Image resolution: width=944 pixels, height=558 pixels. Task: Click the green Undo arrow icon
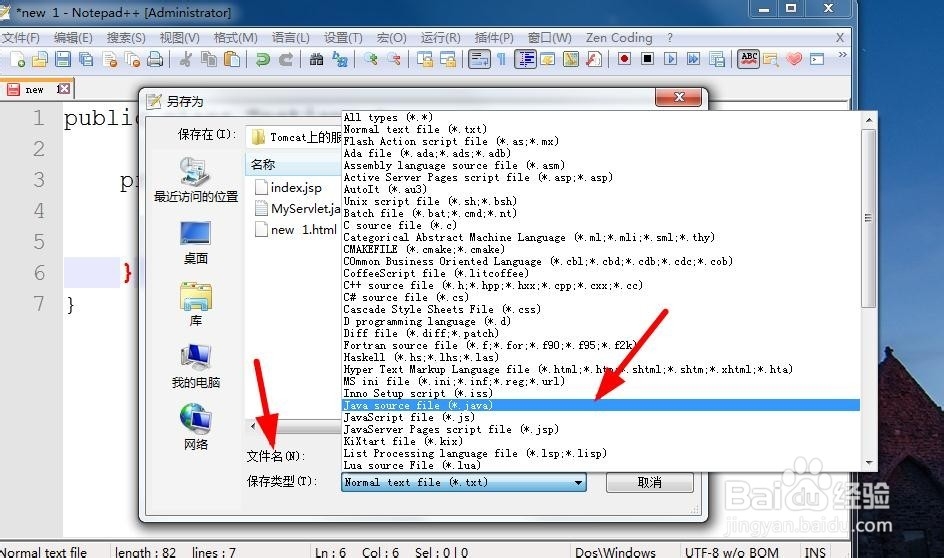[x=262, y=59]
